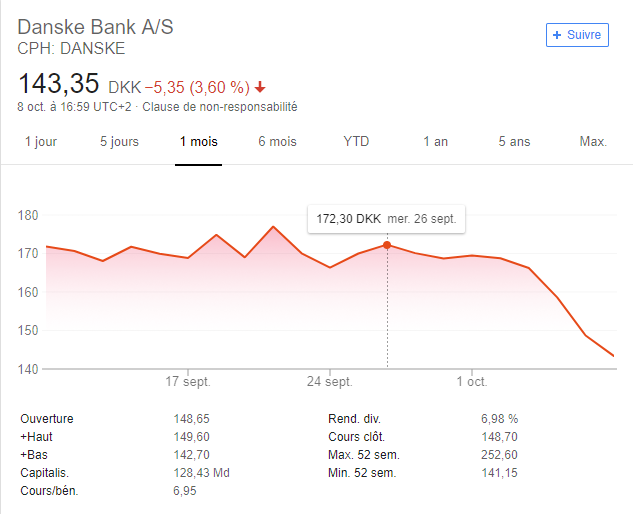Image resolution: width=633 pixels, height=514 pixels.
Task: Click the 1 oct. axis marker
Action: click(x=472, y=382)
